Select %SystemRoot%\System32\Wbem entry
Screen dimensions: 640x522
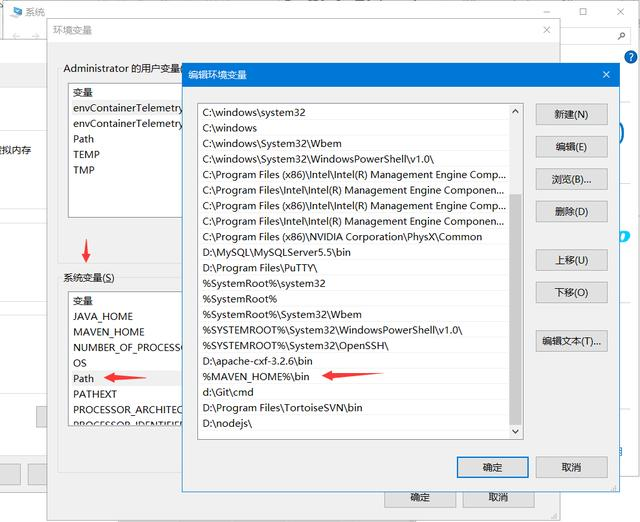coord(353,314)
